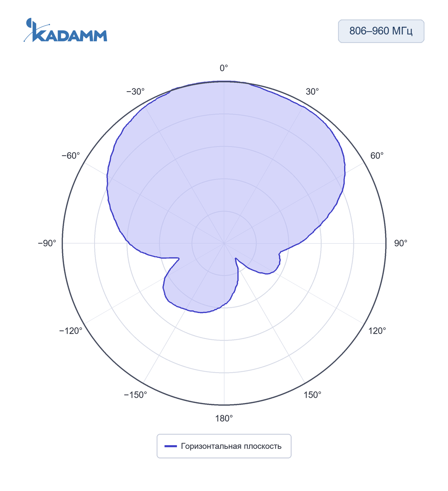Click the −30° angle label
Viewport: 448px width, 491px height.
pos(136,92)
